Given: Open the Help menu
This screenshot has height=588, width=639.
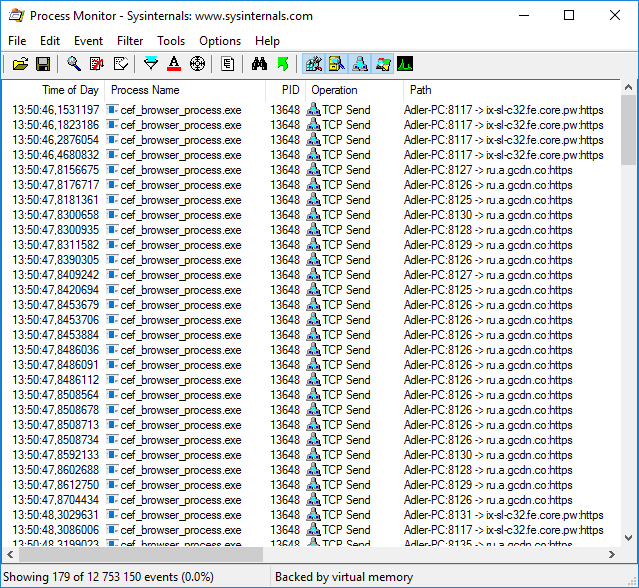Looking at the screenshot, I should [x=267, y=41].
